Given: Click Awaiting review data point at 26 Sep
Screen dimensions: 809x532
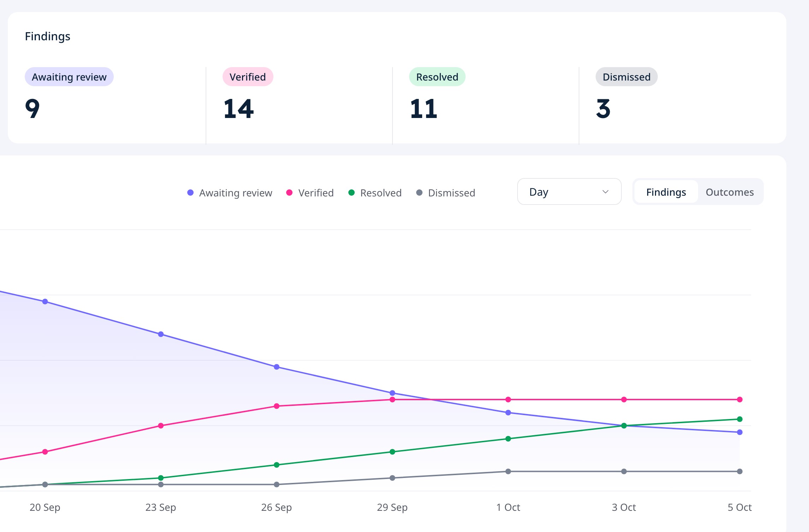Looking at the screenshot, I should click(277, 367).
